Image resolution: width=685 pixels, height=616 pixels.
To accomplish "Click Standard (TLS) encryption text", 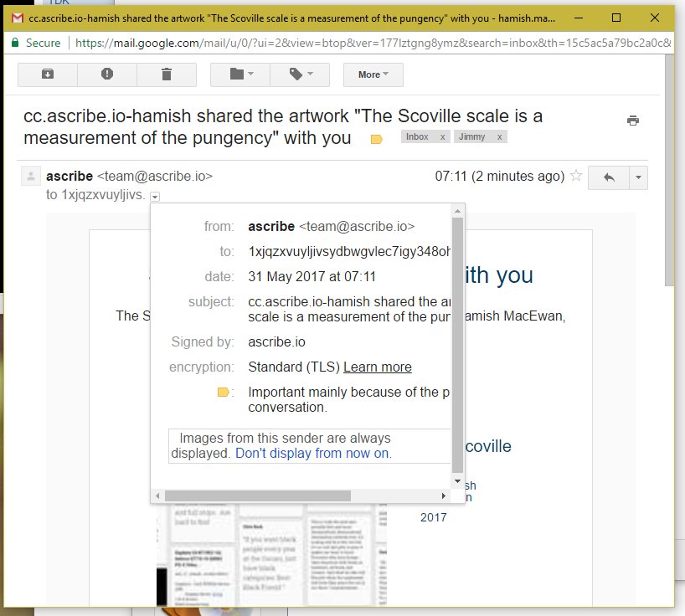I will [294, 367].
